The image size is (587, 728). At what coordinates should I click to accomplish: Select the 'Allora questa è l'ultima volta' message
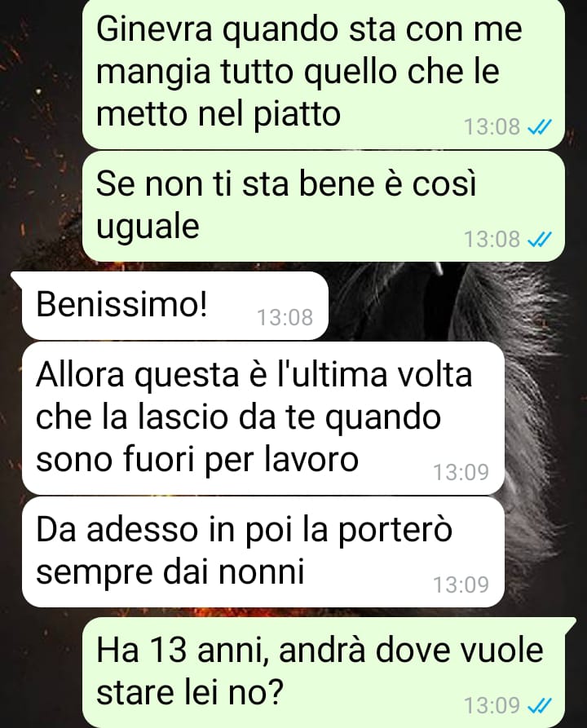pyautogui.click(x=263, y=418)
